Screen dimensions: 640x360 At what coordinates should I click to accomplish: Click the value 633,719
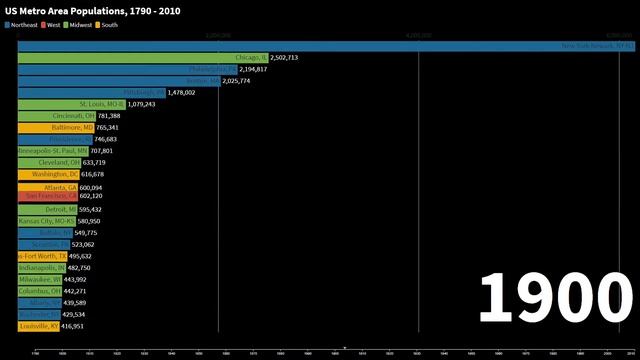(94, 163)
